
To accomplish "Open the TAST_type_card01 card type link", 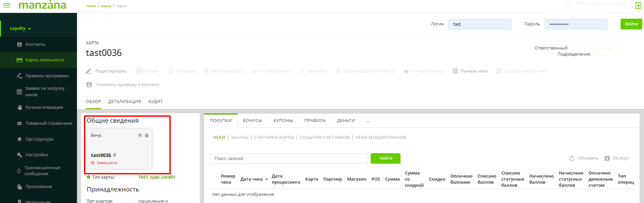I will click(157, 177).
